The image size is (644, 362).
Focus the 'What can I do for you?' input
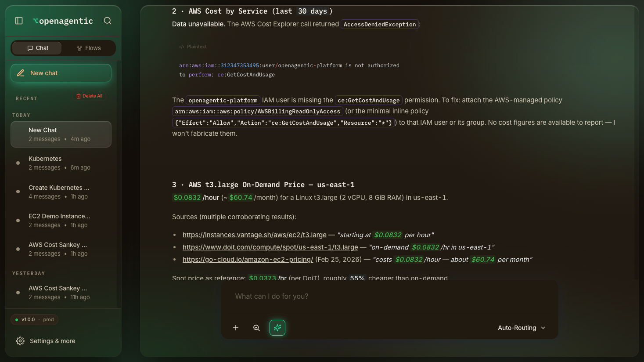(389, 297)
